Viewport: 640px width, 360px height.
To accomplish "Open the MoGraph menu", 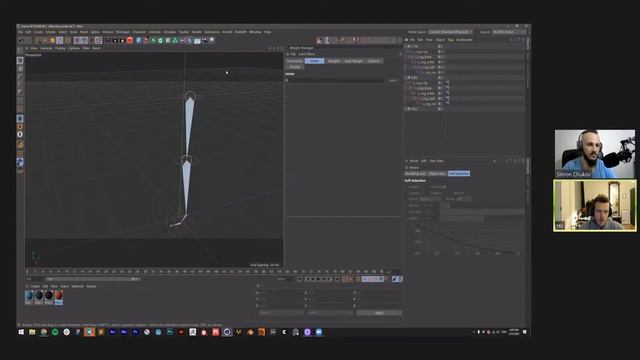I will tap(122, 32).
